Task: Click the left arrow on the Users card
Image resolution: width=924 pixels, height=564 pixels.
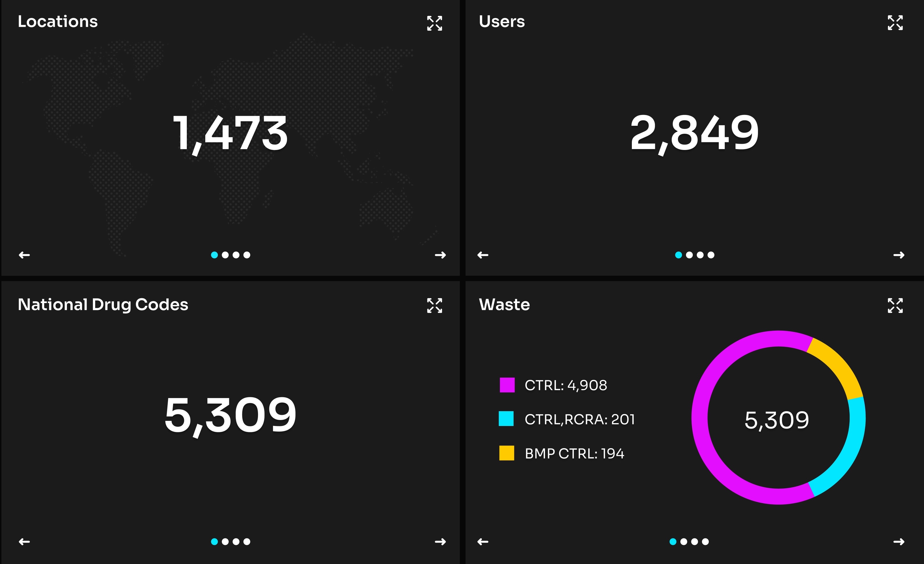Action: [x=483, y=255]
